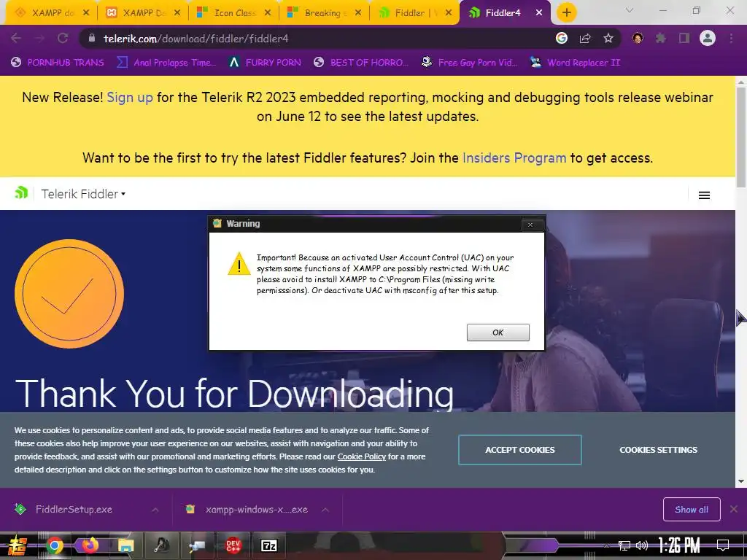Open File Explorer from the taskbar

(x=125, y=545)
